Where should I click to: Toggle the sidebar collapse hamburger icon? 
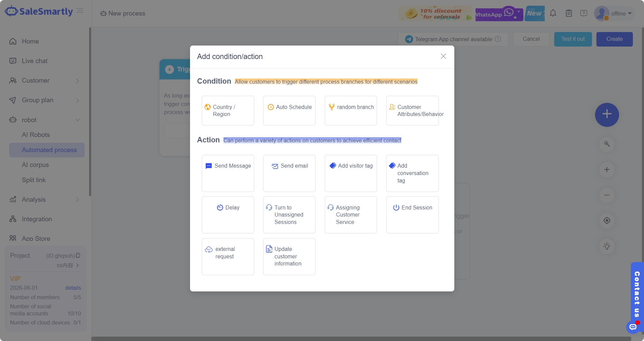tap(80, 11)
